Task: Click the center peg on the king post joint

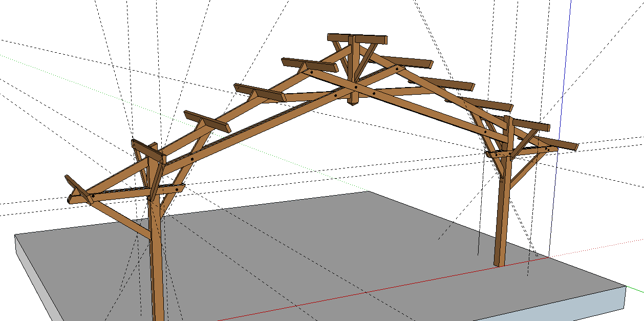Action: coord(355,88)
